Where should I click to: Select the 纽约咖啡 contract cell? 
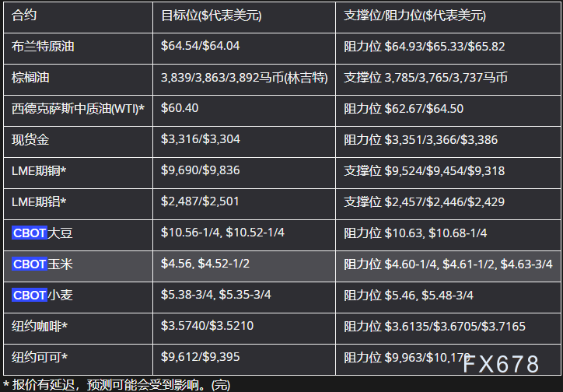click(40, 327)
